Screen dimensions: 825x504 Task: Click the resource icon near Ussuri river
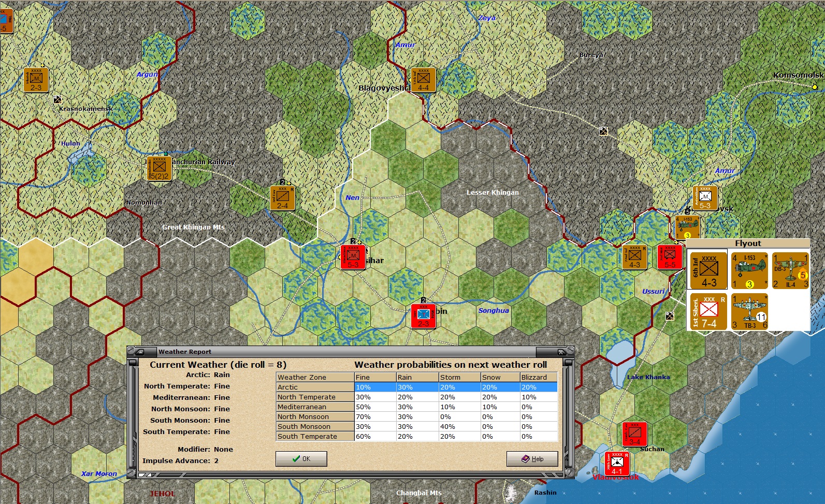pyautogui.click(x=670, y=316)
